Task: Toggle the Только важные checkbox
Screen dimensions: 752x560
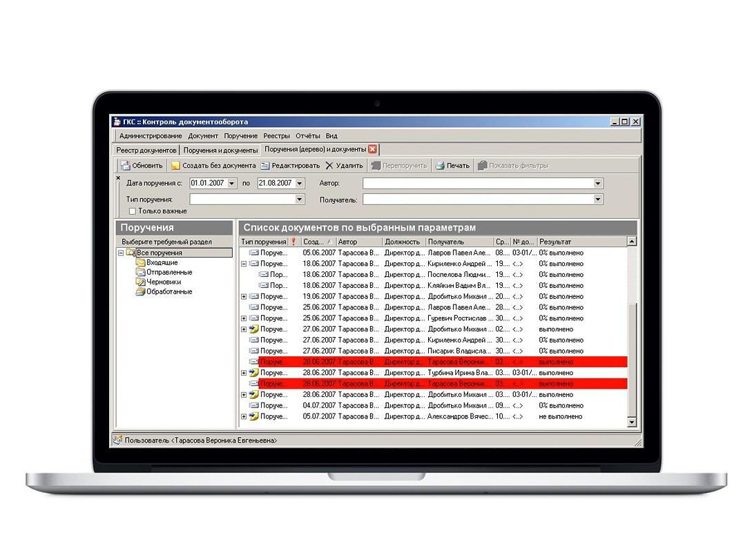Action: (133, 211)
